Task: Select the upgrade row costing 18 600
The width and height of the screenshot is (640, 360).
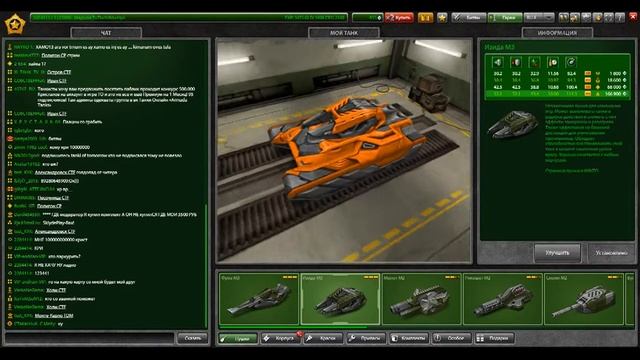Action: [x=558, y=80]
